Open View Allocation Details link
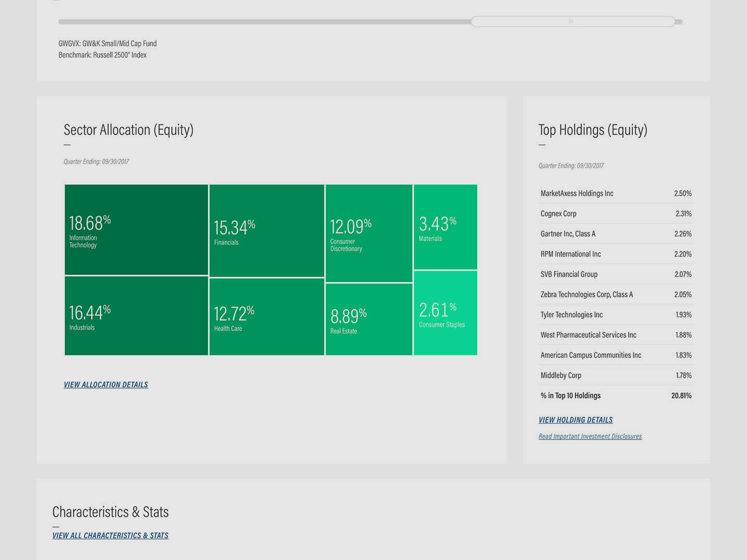This screenshot has height=560, width=747. (106, 385)
